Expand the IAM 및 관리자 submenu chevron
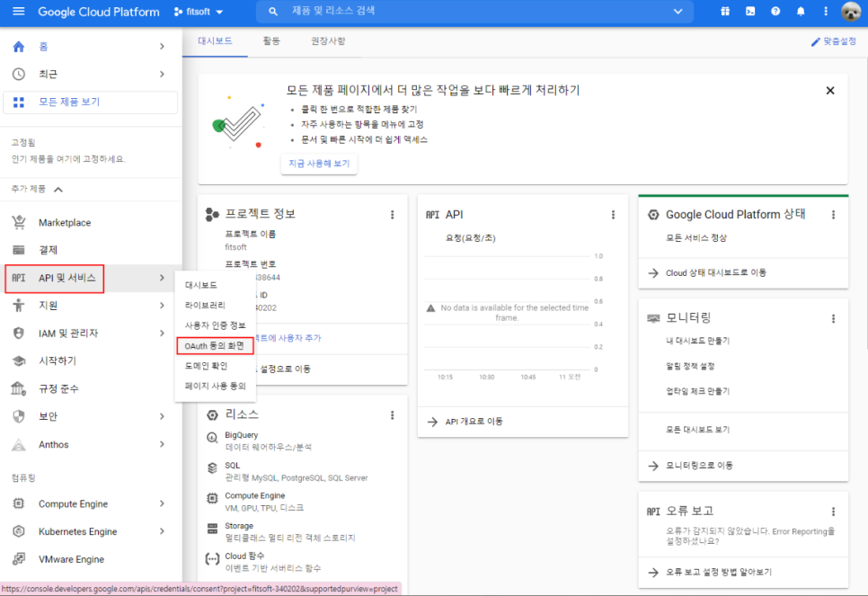Image resolution: width=868 pixels, height=596 pixels. pos(162,333)
